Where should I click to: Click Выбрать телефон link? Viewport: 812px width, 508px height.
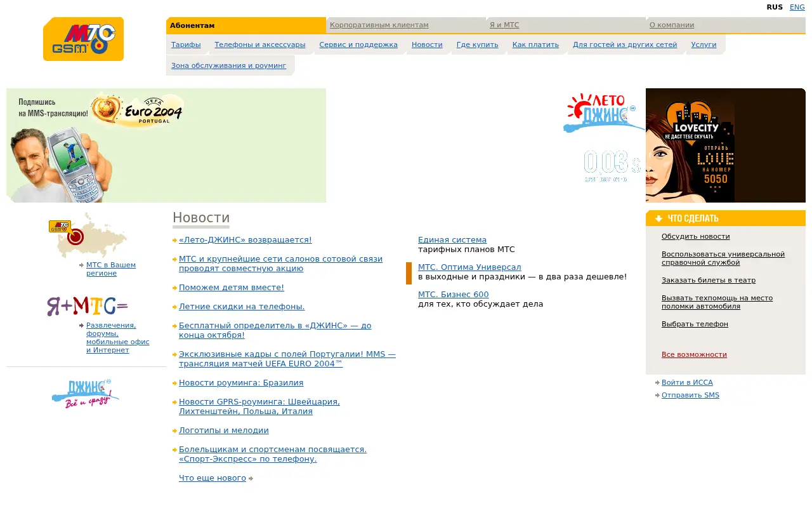tap(695, 324)
